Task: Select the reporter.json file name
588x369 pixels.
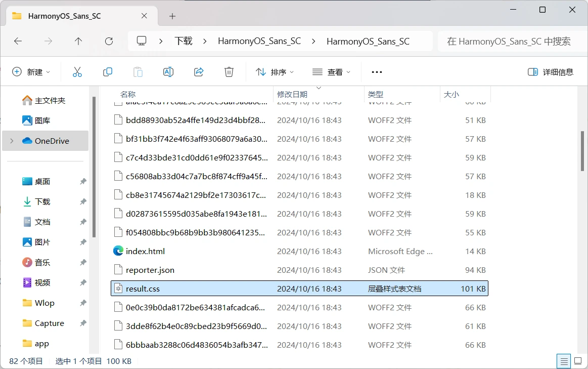Action: pos(150,270)
